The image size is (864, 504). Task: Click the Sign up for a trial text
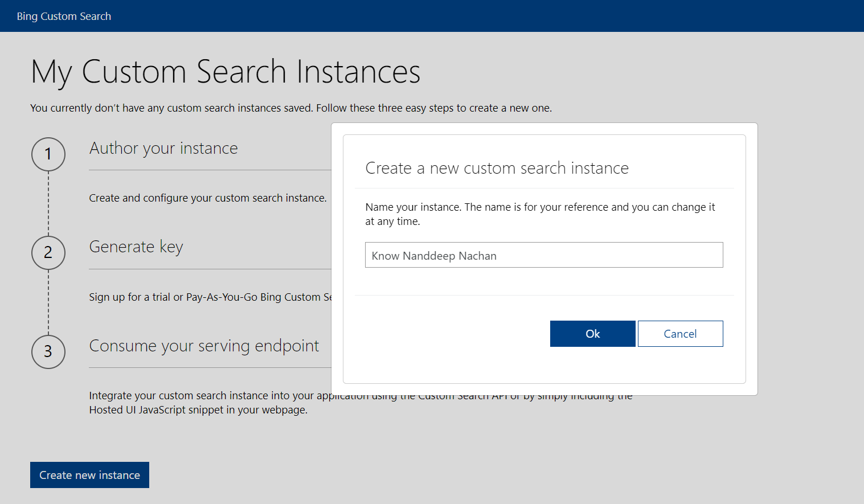tap(210, 297)
